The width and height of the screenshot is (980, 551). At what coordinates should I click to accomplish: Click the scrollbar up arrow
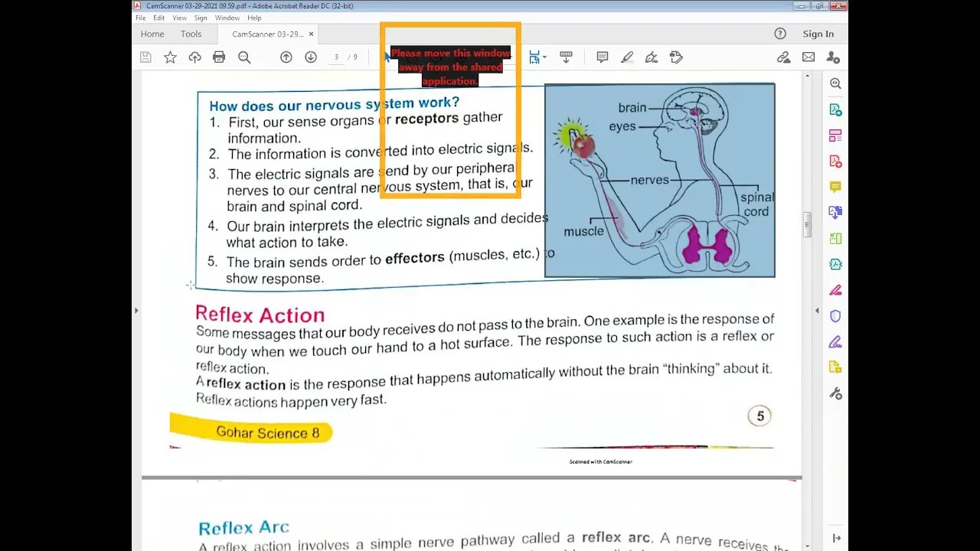pos(806,76)
